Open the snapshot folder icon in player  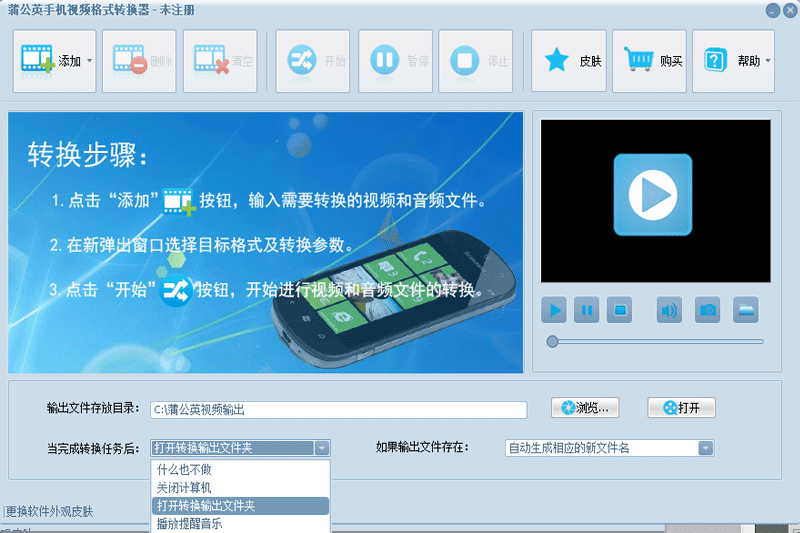point(746,310)
